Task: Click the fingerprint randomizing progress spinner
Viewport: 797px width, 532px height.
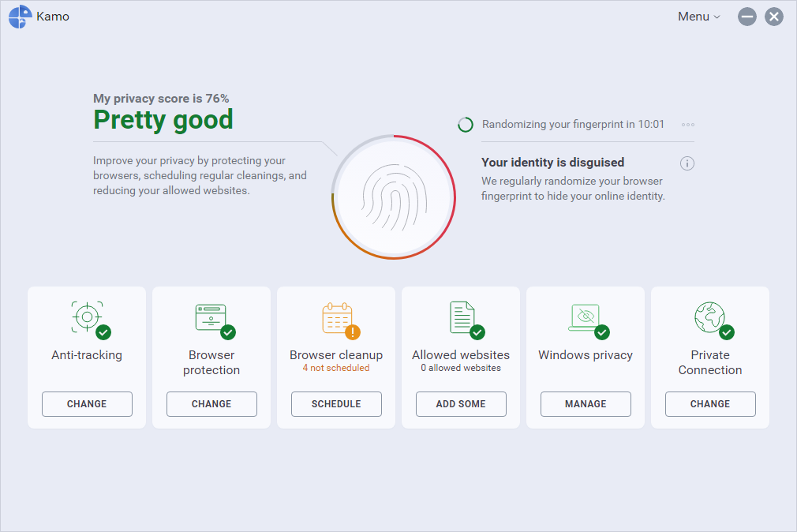Action: [x=466, y=125]
